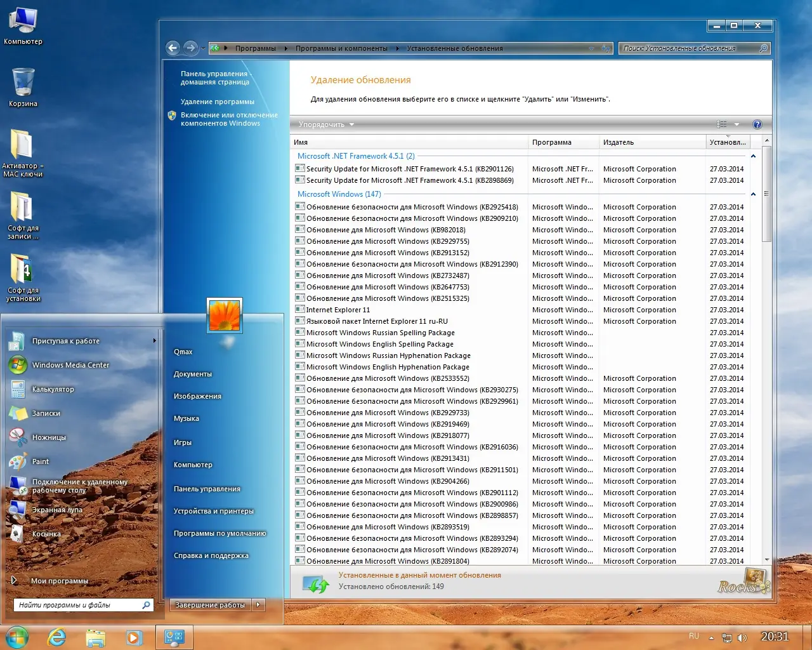Open Панель управления from Start menu
Image resolution: width=812 pixels, height=650 pixels.
(207, 489)
